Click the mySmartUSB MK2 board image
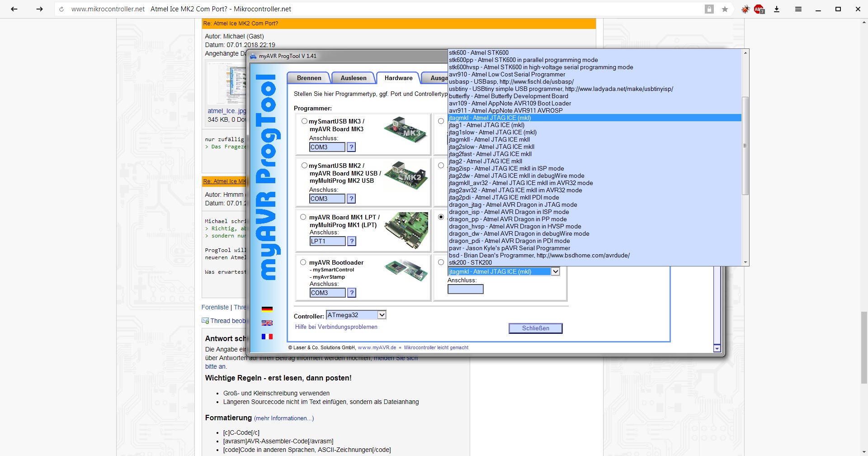The width and height of the screenshot is (868, 456). click(406, 175)
